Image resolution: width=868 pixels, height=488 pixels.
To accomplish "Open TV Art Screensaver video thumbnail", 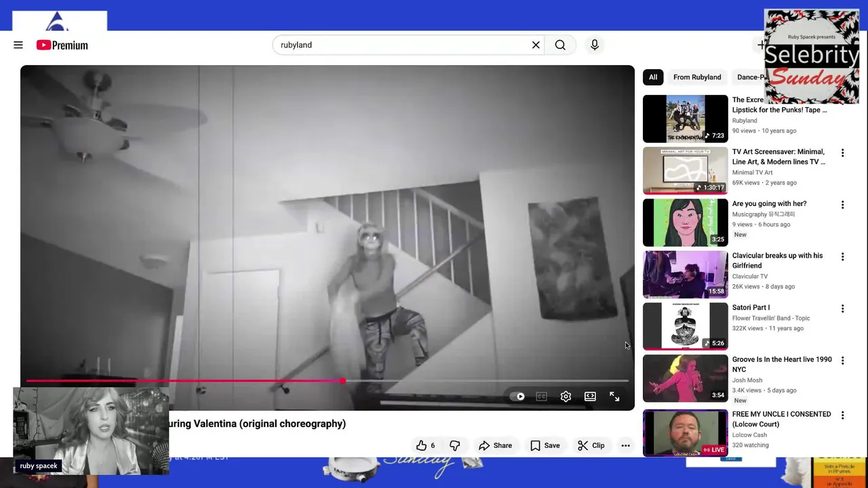I will [x=685, y=171].
